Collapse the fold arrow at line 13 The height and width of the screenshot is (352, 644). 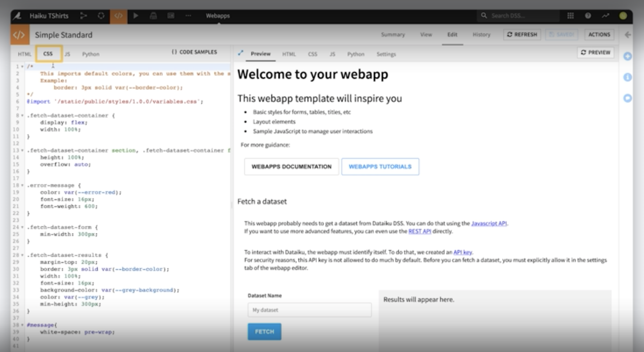click(23, 151)
